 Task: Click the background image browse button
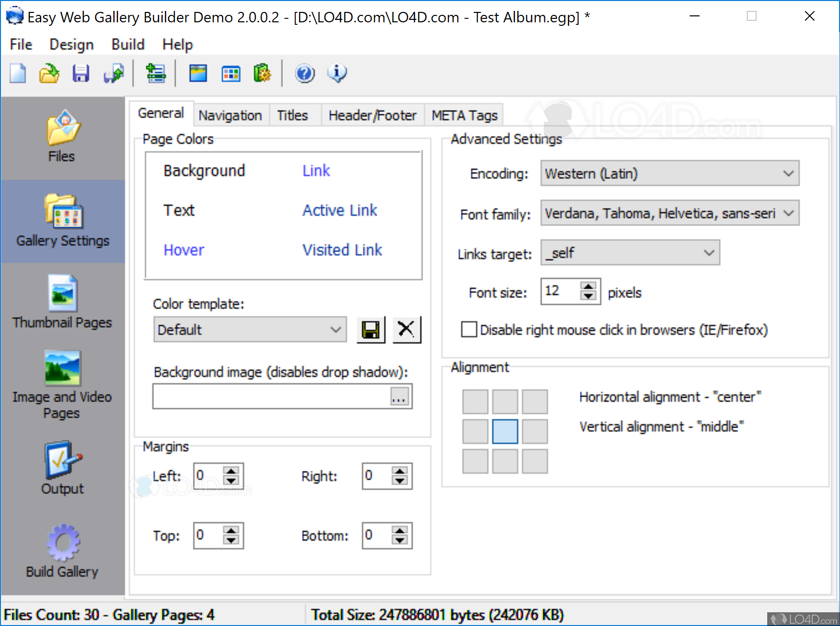coord(399,397)
